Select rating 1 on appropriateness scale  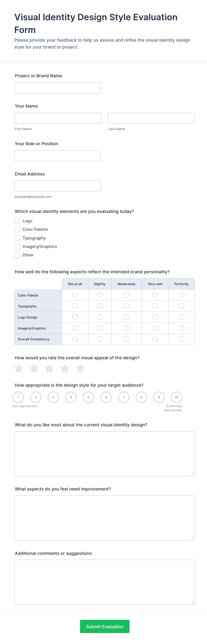(18, 397)
